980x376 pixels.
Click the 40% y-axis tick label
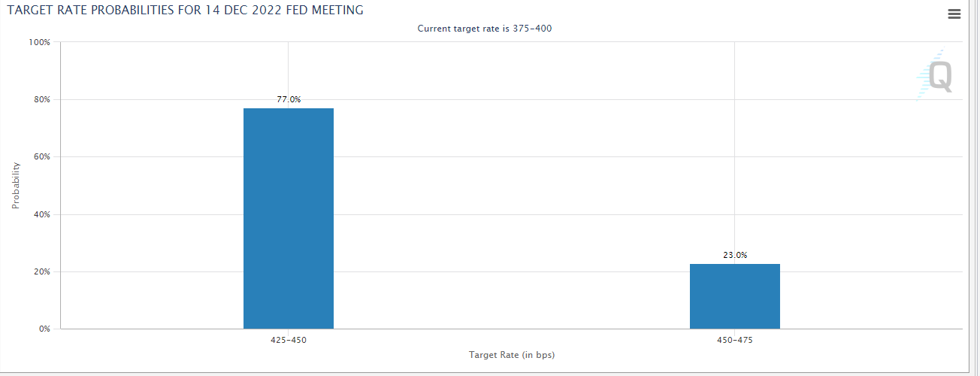[41, 214]
